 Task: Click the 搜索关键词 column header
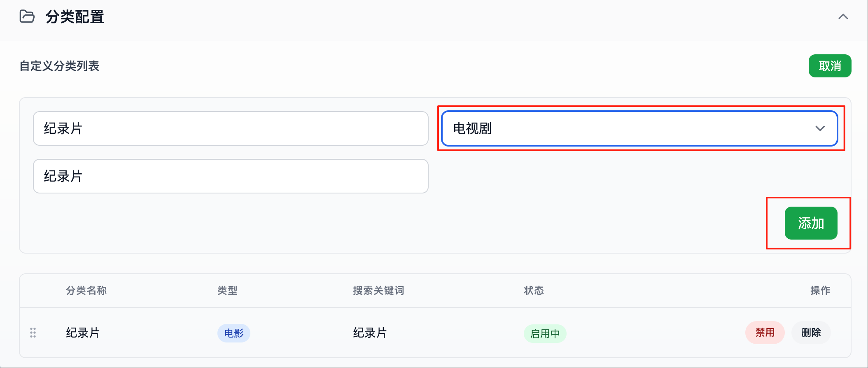[378, 291]
